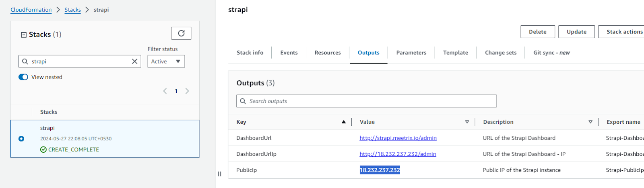
Task: Sort outputs by Key column arrow
Action: pos(343,122)
